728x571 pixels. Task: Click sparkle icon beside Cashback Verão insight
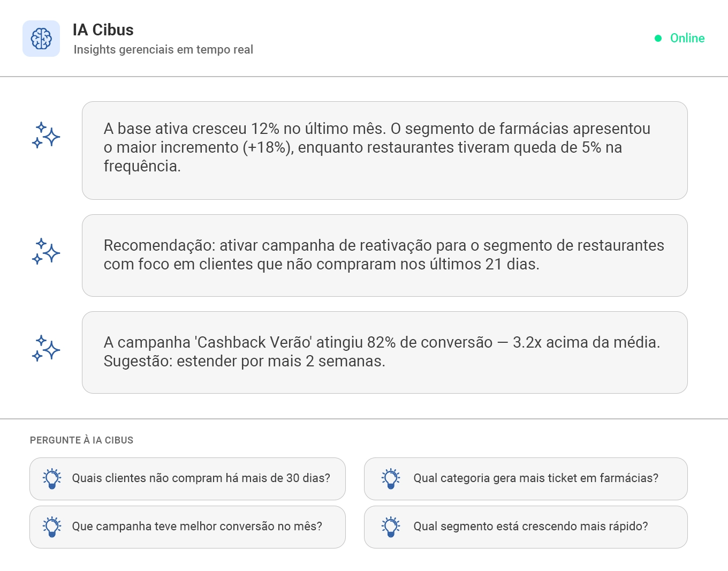tap(45, 348)
